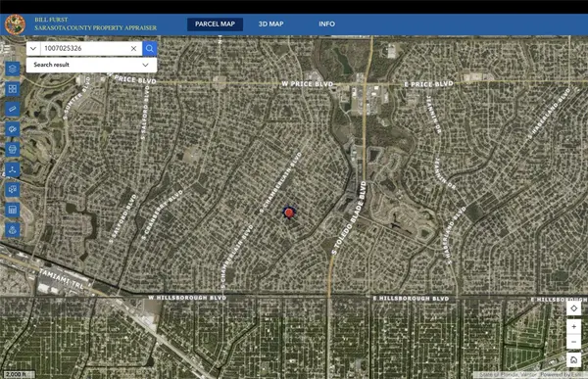Zoom in with the plus button
This screenshot has height=379, width=588.
[573, 327]
